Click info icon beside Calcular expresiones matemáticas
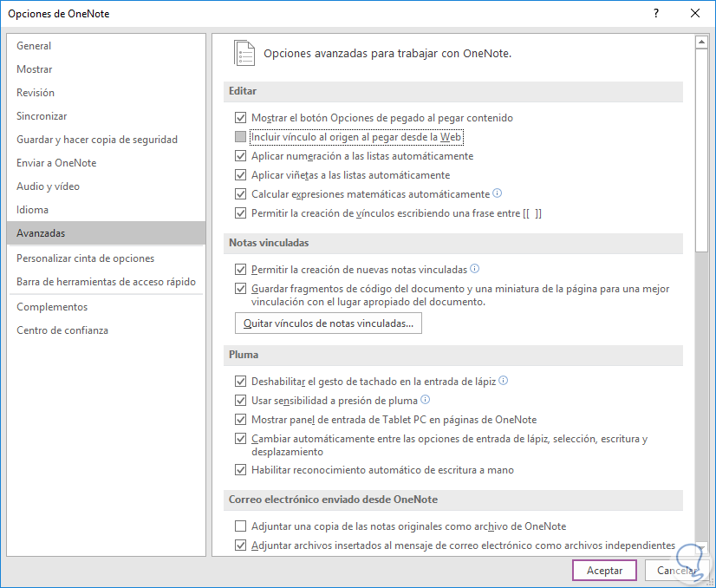 [498, 193]
